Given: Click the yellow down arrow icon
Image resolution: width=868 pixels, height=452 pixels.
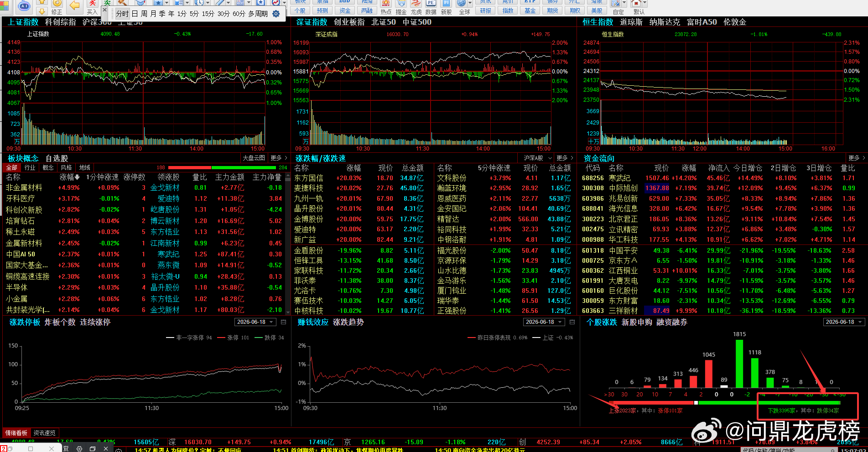Looking at the screenshot, I should [x=42, y=11].
